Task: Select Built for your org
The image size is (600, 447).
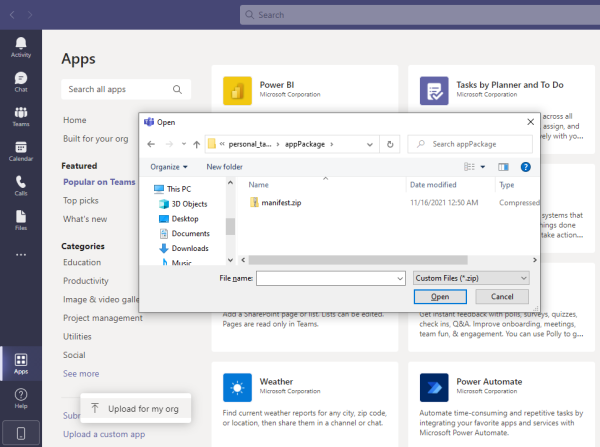Action: pyautogui.click(x=96, y=139)
